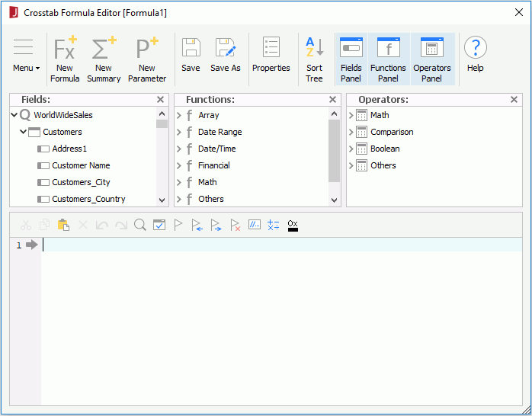Toggle the Operators Panel
Image resolution: width=532 pixels, height=416 pixels.
[x=431, y=59]
